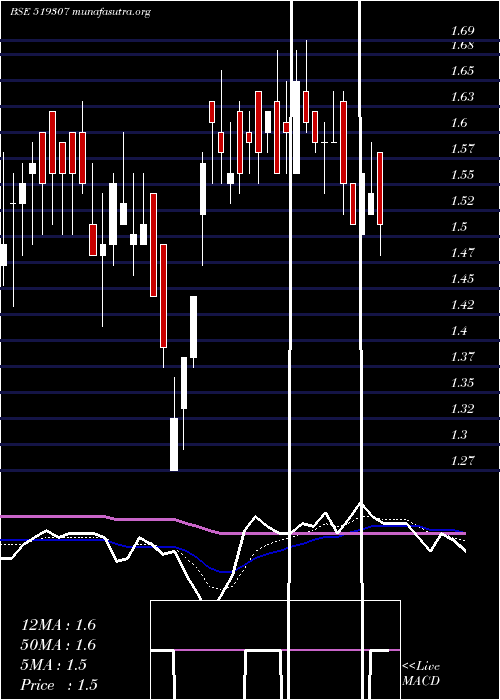Click the 1.57 price axis label
This screenshot has width=500, height=700.
[x=462, y=149]
